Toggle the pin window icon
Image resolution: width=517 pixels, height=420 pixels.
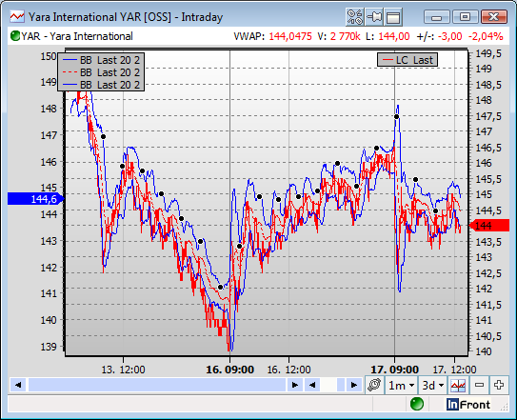point(374,17)
